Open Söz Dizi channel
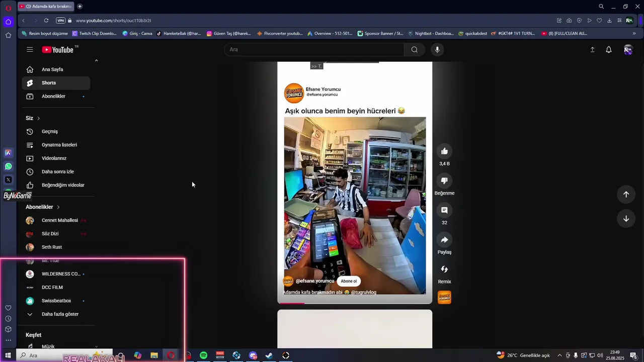644x362 pixels. [x=56, y=234]
